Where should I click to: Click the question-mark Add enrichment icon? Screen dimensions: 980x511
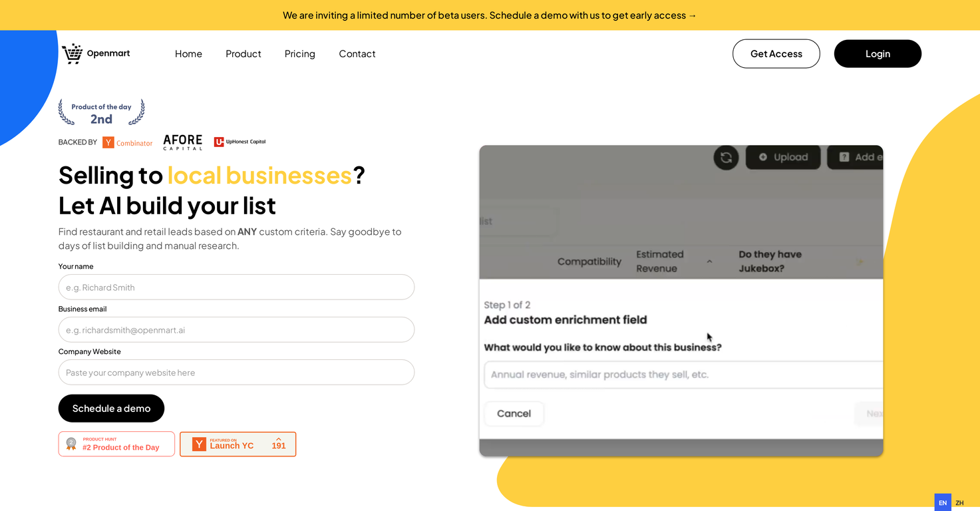pos(842,157)
